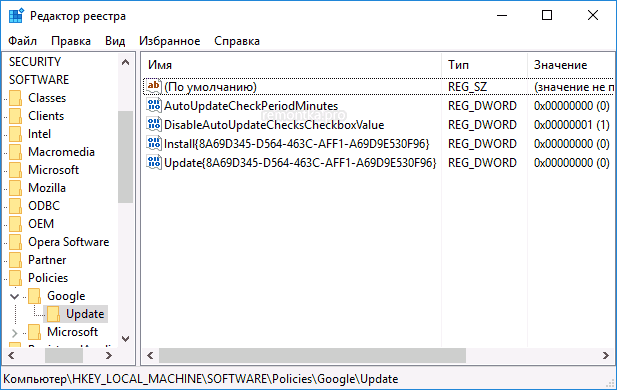Click the registry path in status bar
617x390 pixels.
pos(201,379)
